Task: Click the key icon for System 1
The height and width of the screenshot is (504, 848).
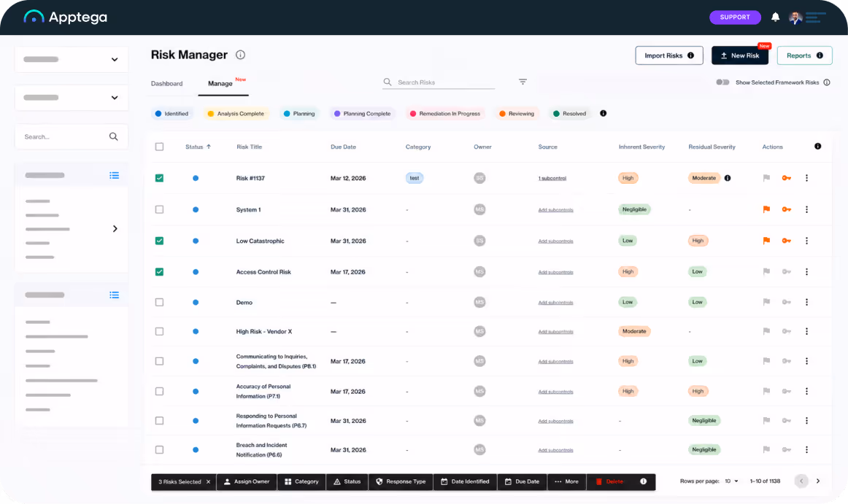Action: pos(787,209)
